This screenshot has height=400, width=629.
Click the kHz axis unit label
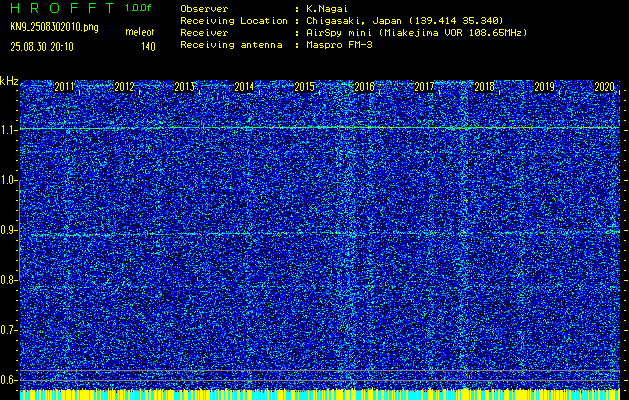9,81
